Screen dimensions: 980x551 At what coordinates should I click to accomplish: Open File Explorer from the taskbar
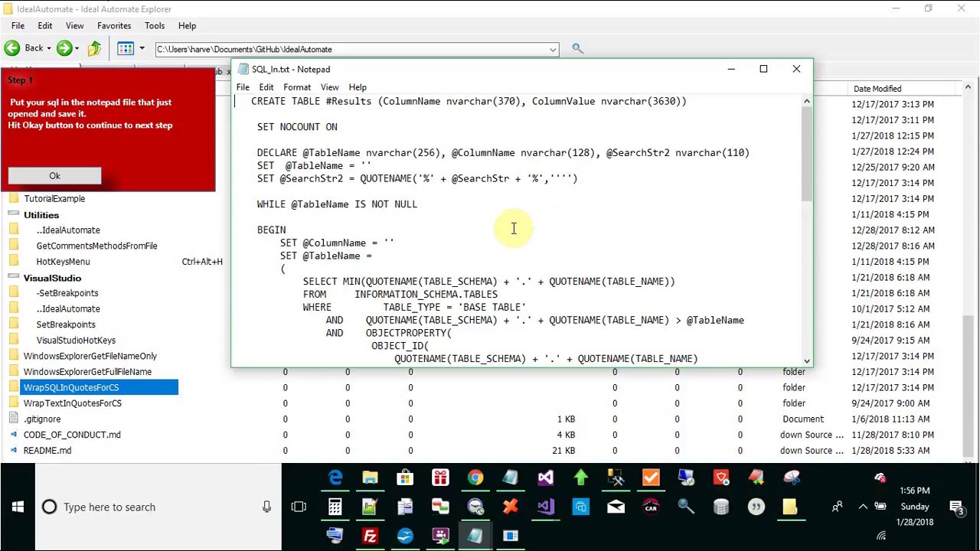point(370,478)
